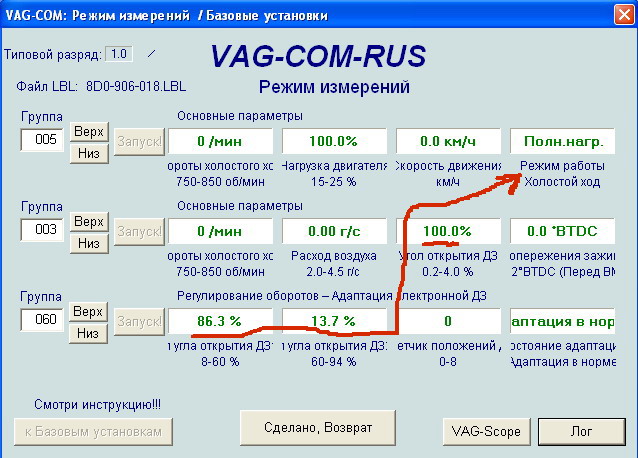Select group 060 position counter value 0
Screen dimensions: 638x458
tap(448, 321)
